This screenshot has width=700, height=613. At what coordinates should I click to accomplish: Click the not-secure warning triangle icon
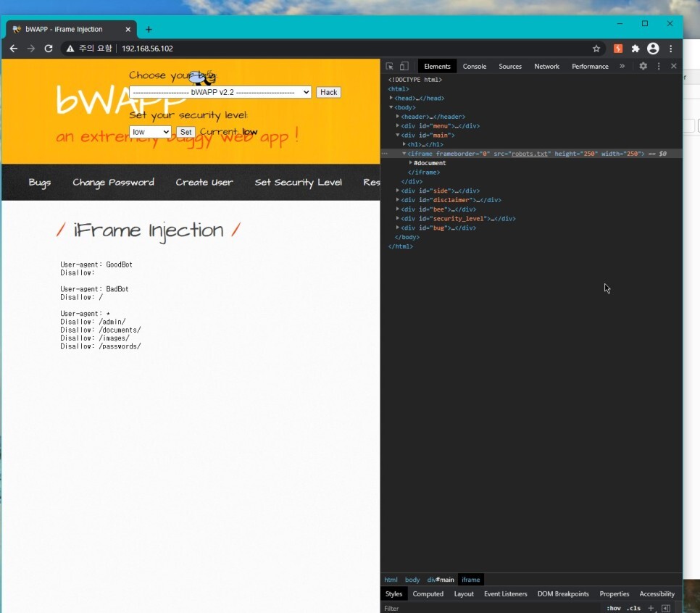click(x=70, y=49)
